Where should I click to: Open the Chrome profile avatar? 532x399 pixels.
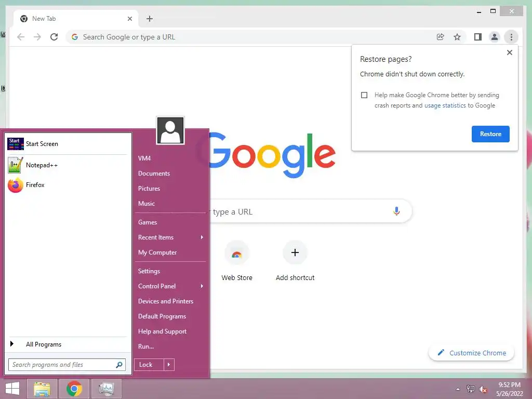(x=495, y=37)
